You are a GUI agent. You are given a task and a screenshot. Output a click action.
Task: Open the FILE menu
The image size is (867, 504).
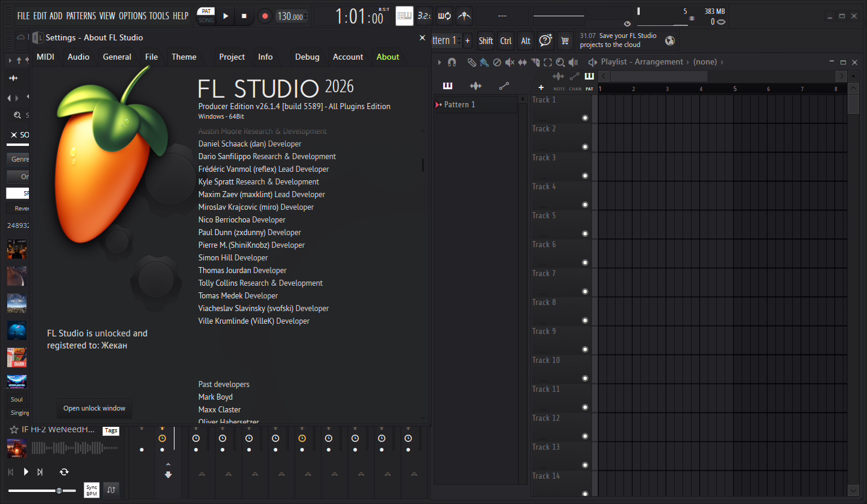24,16
